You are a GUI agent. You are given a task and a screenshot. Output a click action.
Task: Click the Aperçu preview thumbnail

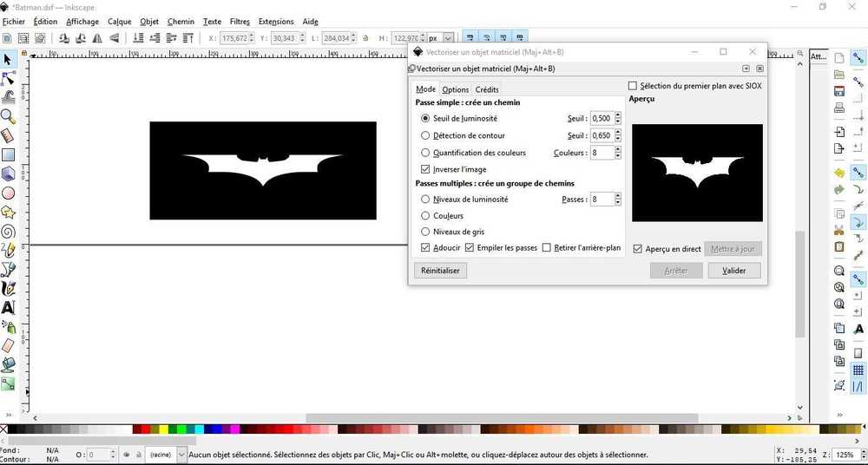coord(697,173)
